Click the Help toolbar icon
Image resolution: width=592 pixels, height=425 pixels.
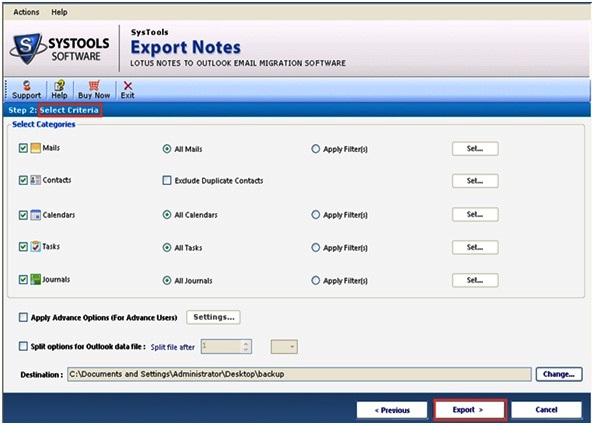(x=59, y=86)
